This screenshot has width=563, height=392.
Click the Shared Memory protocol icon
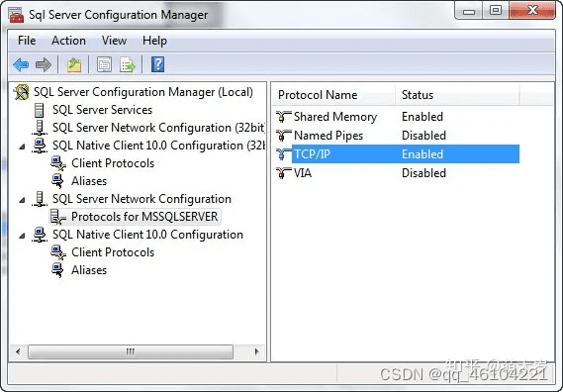tap(284, 117)
